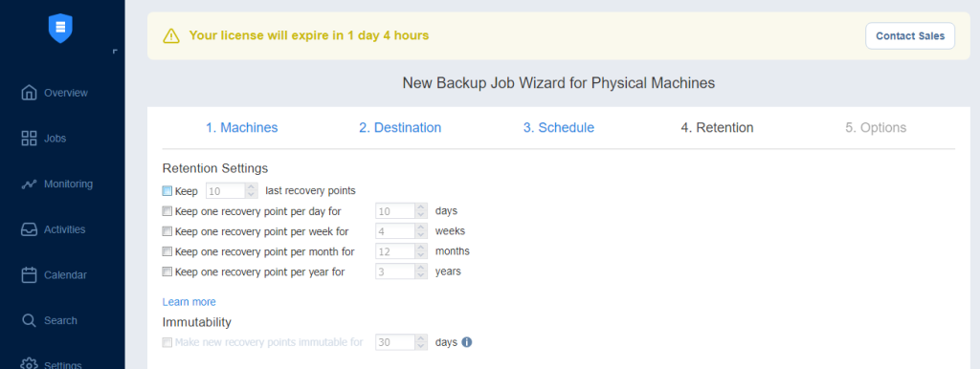The height and width of the screenshot is (369, 980).
Task: Open the Learn more link
Action: point(189,302)
